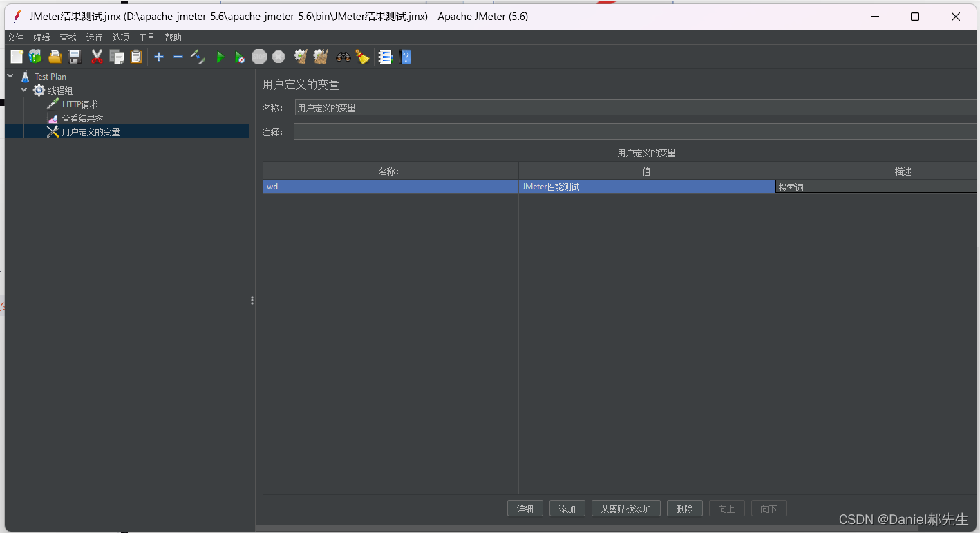Viewport: 980px width, 533px height.
Task: Click the 删除 button
Action: pos(685,509)
